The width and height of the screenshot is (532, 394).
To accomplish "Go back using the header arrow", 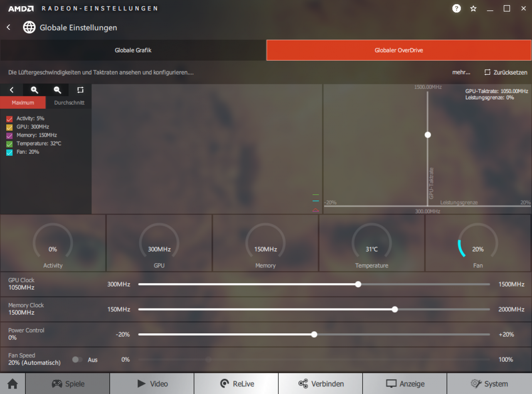I will click(x=8, y=27).
